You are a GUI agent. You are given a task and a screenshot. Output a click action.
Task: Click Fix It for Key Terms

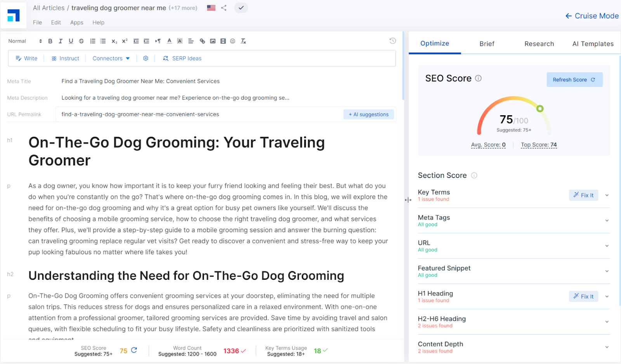click(x=583, y=195)
